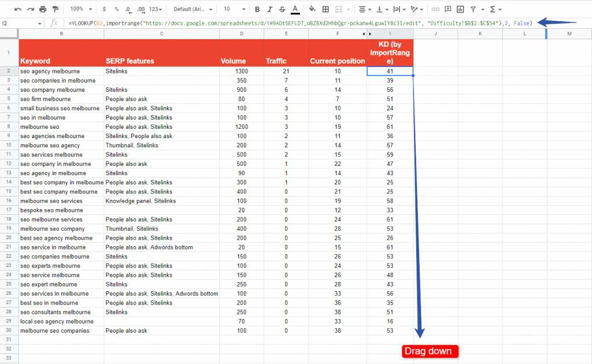Open the vertical align dropdown
This screenshot has height=364, width=592.
pyautogui.click(x=382, y=9)
